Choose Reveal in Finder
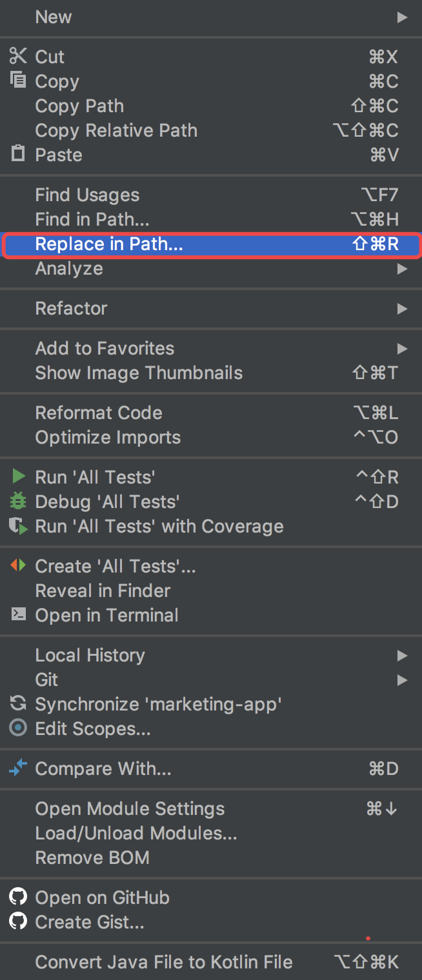The height and width of the screenshot is (980, 422). click(x=103, y=591)
